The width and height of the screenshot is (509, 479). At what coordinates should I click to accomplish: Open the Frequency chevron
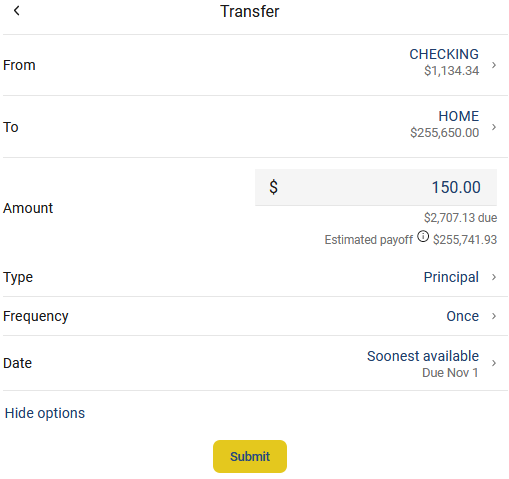494,316
